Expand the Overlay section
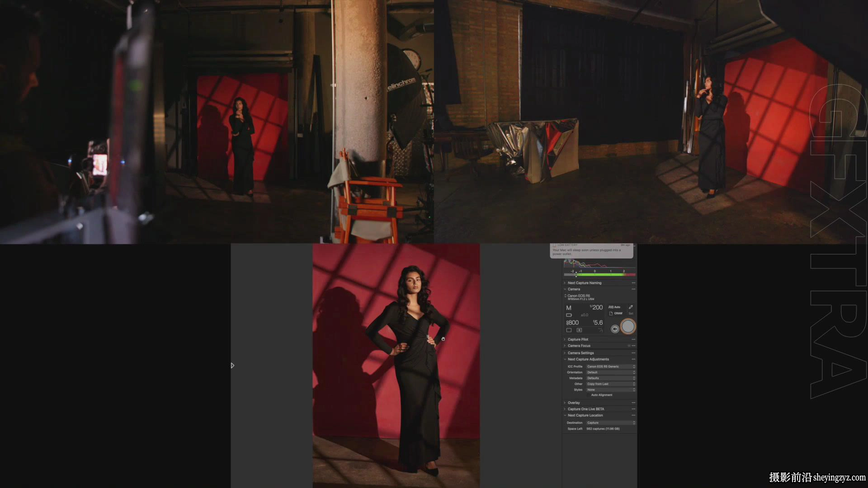868x488 pixels. click(565, 403)
